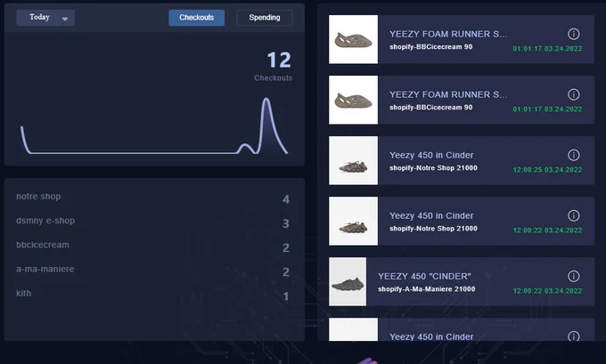This screenshot has width=606, height=364.
Task: Select the dsmny e-shop row
Action: (x=153, y=222)
